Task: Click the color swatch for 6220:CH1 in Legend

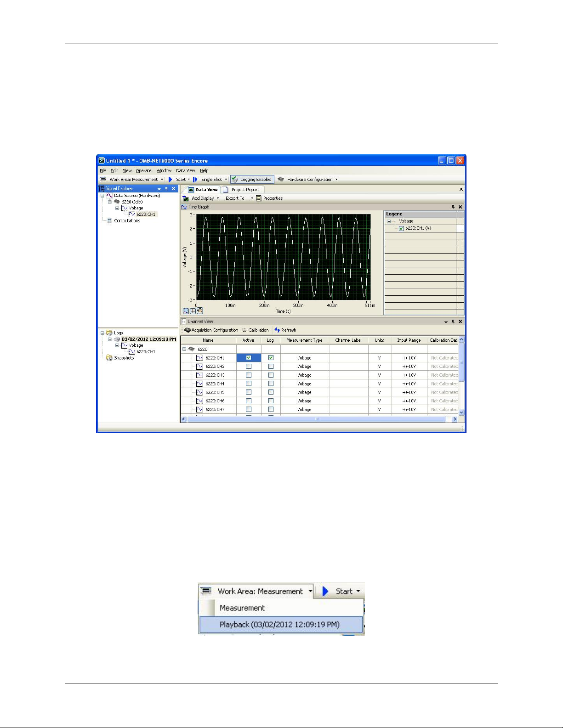Action: (x=460, y=228)
